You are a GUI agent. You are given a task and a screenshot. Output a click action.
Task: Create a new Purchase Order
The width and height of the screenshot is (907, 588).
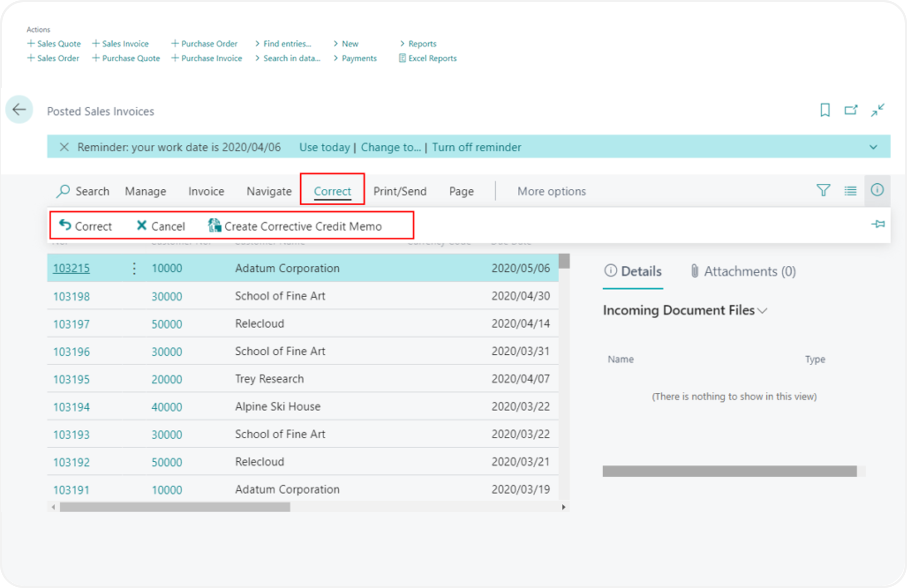tap(204, 43)
